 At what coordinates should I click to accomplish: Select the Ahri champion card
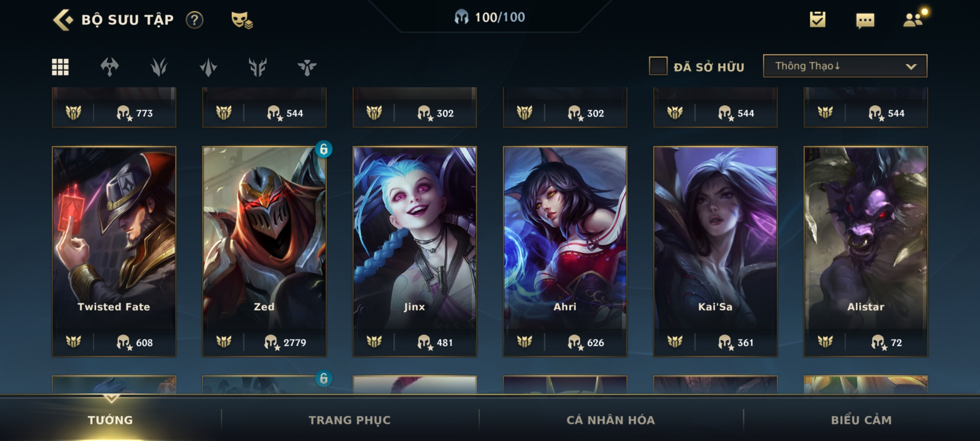pos(565,252)
